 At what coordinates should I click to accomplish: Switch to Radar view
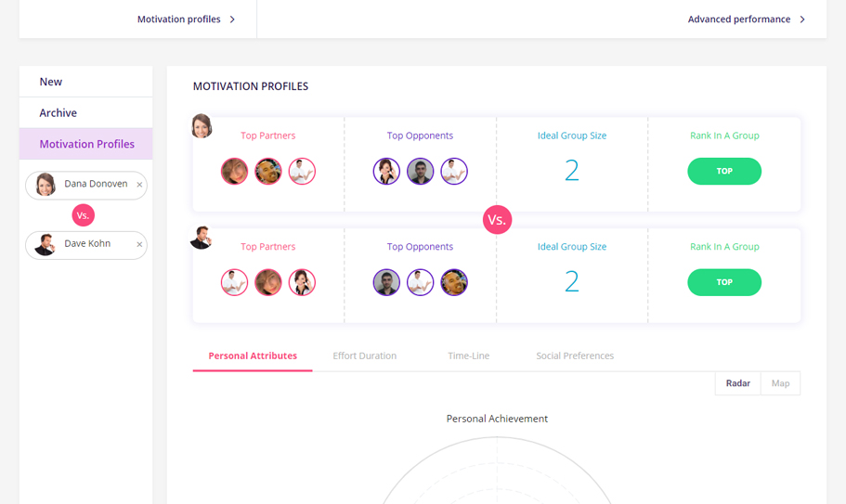737,383
